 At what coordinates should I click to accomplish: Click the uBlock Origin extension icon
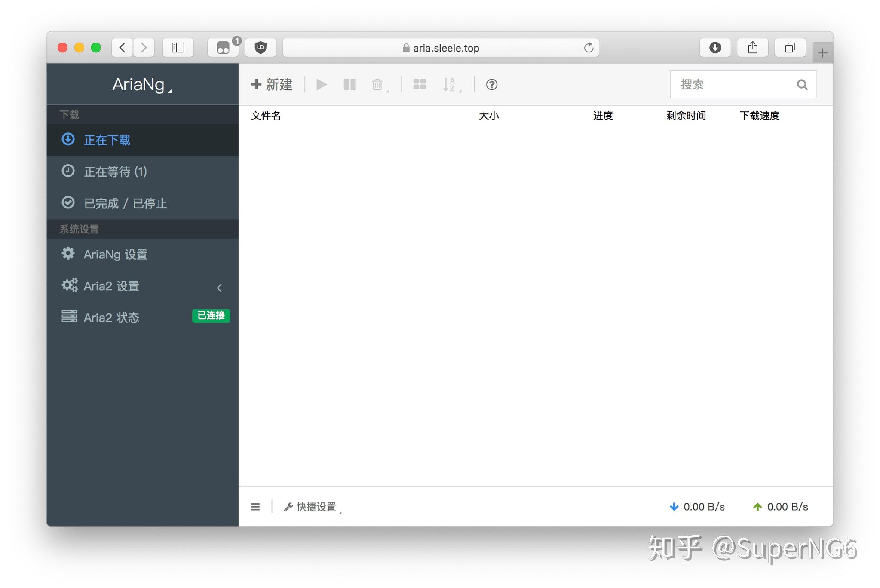(x=261, y=47)
